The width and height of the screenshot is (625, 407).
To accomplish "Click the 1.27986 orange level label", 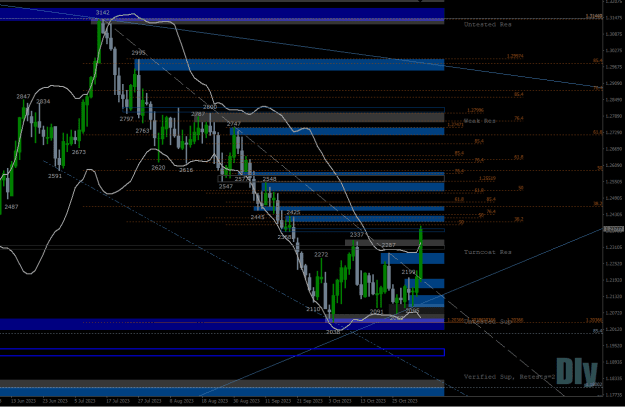I will [476, 110].
